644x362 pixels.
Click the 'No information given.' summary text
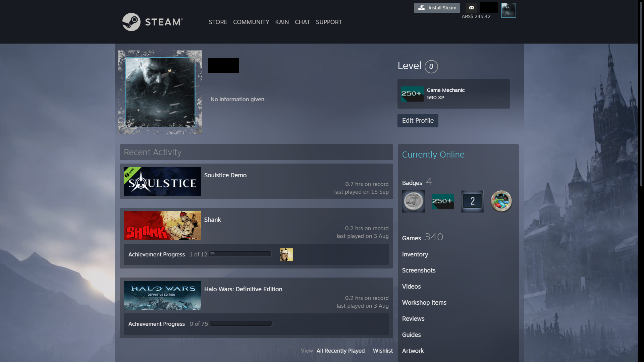pos(238,99)
